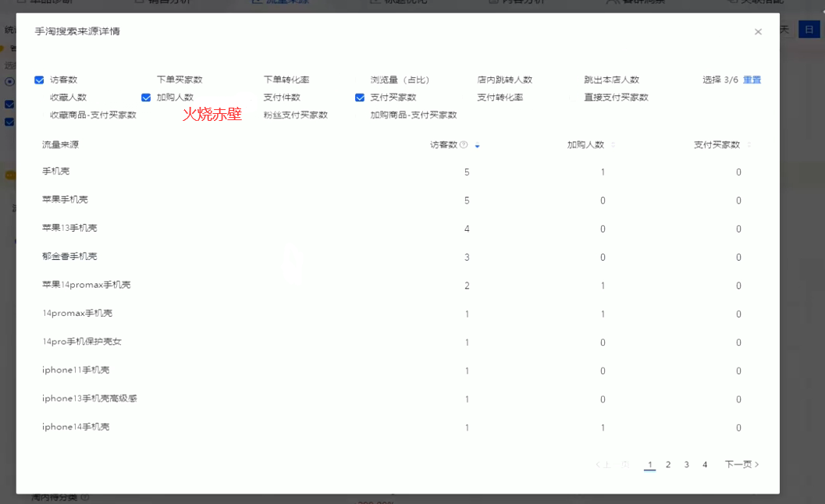Enable the 支付件数 metric option
This screenshot has height=504, width=825.
[x=282, y=98]
